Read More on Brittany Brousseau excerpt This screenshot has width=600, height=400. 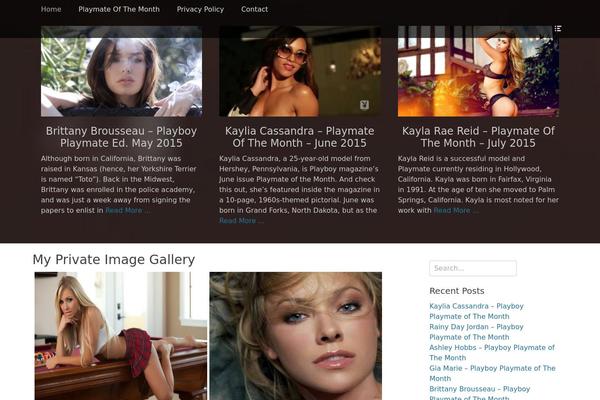[128, 211]
